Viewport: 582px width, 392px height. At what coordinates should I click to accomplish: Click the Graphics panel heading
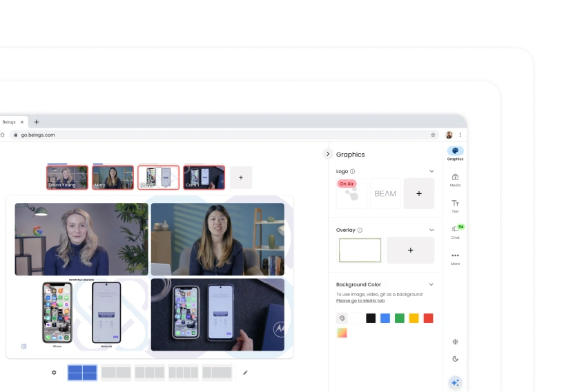tap(351, 155)
